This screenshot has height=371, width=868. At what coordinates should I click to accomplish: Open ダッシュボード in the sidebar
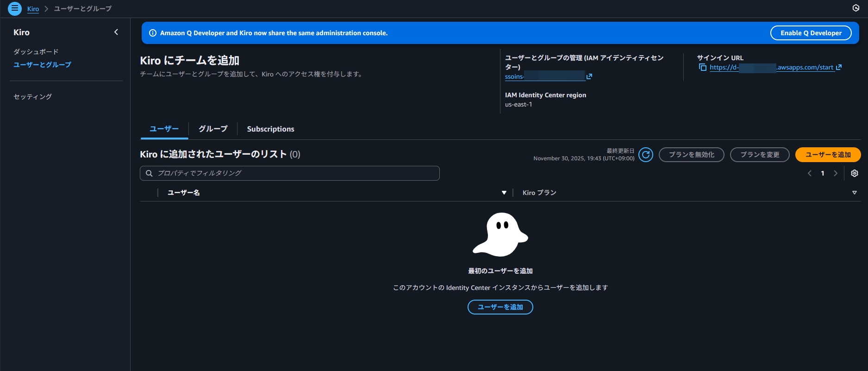pyautogui.click(x=36, y=51)
